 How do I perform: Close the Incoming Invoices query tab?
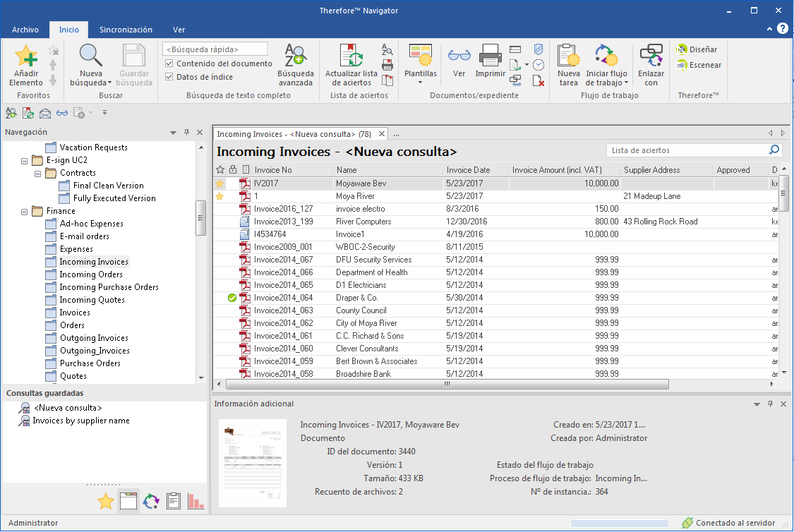pyautogui.click(x=382, y=134)
